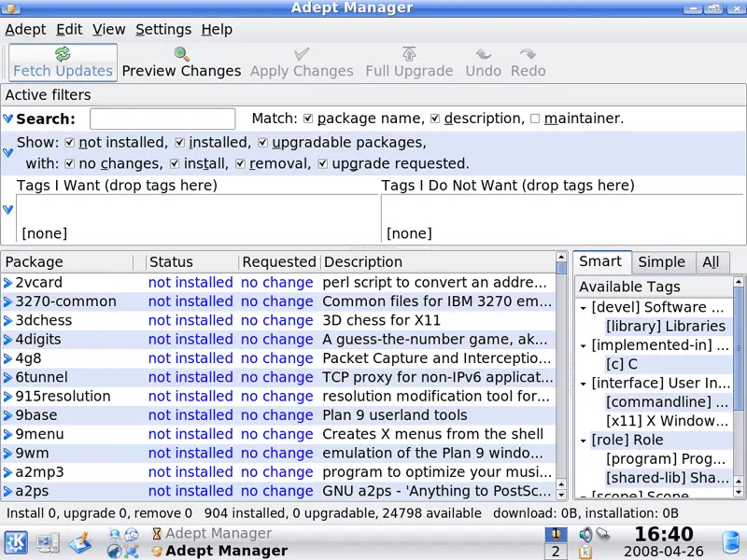Expand the a2ps package row arrow
Screen dimensions: 747x560
click(x=7, y=492)
